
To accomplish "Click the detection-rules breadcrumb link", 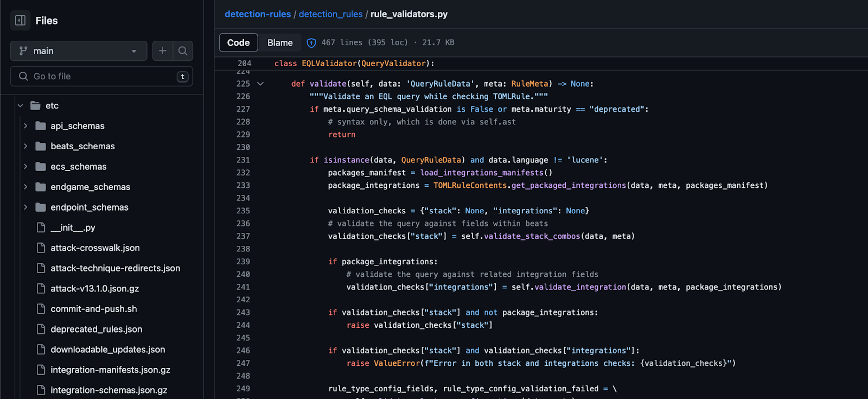I will coord(258,14).
